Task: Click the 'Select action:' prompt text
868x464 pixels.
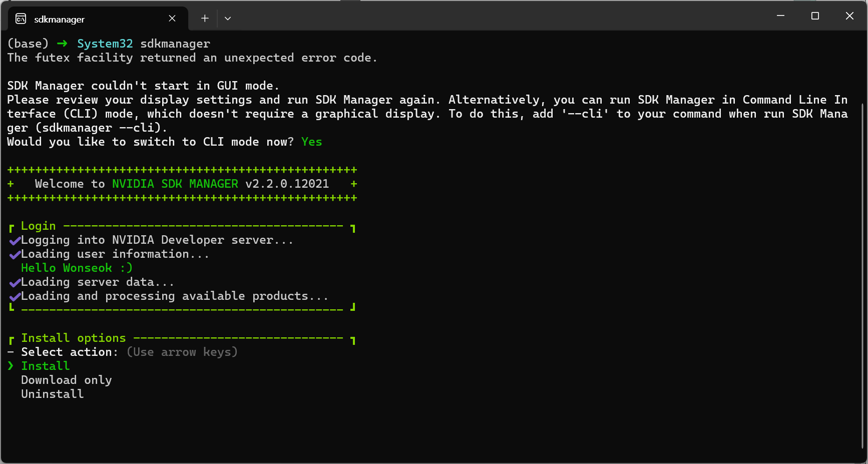Action: click(70, 352)
